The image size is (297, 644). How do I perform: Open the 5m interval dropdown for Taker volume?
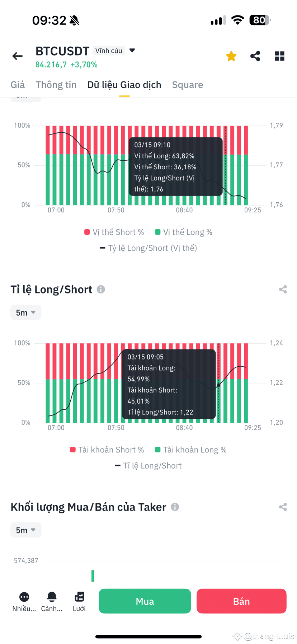point(25,530)
